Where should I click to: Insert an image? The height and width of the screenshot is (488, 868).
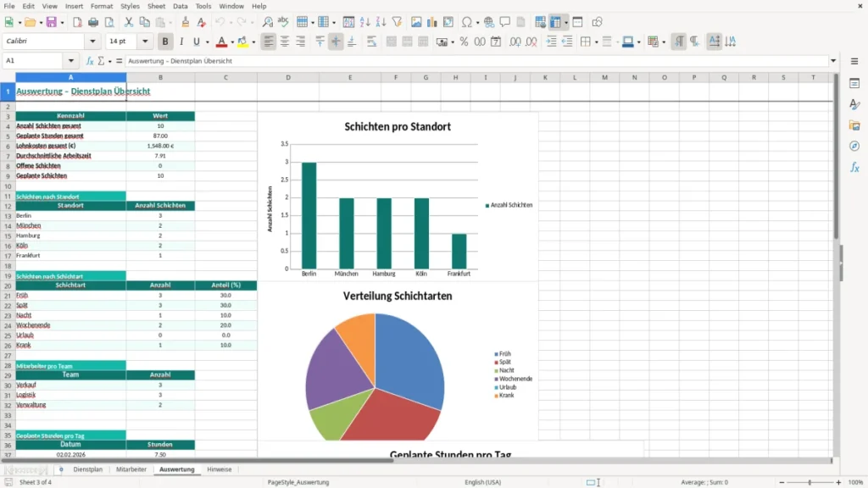[416, 22]
